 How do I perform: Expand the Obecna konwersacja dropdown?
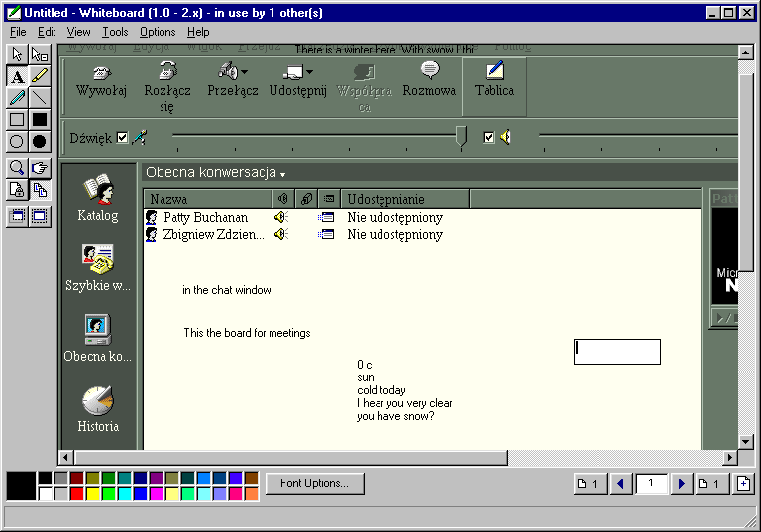282,174
